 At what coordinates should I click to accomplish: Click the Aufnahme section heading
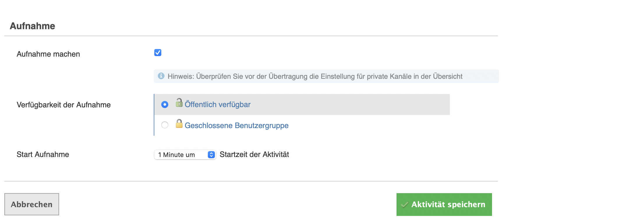tap(32, 26)
